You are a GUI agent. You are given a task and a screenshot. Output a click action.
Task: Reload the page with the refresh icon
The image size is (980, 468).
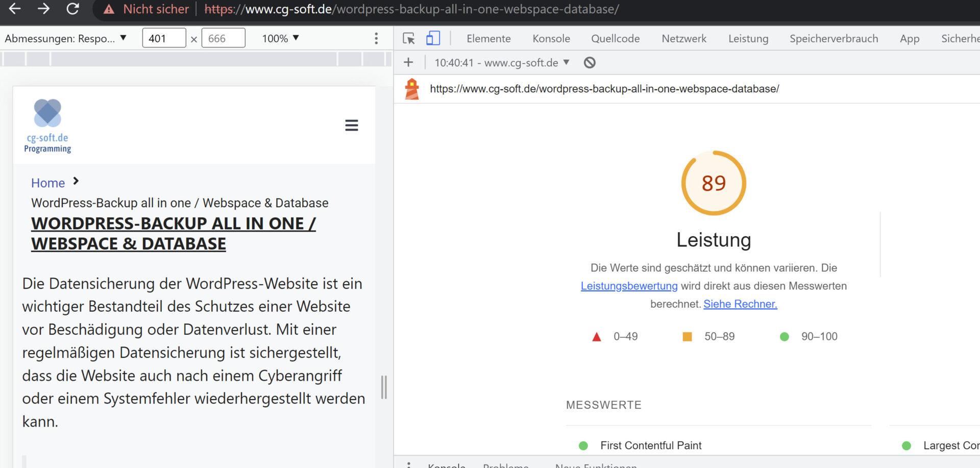coord(73,9)
